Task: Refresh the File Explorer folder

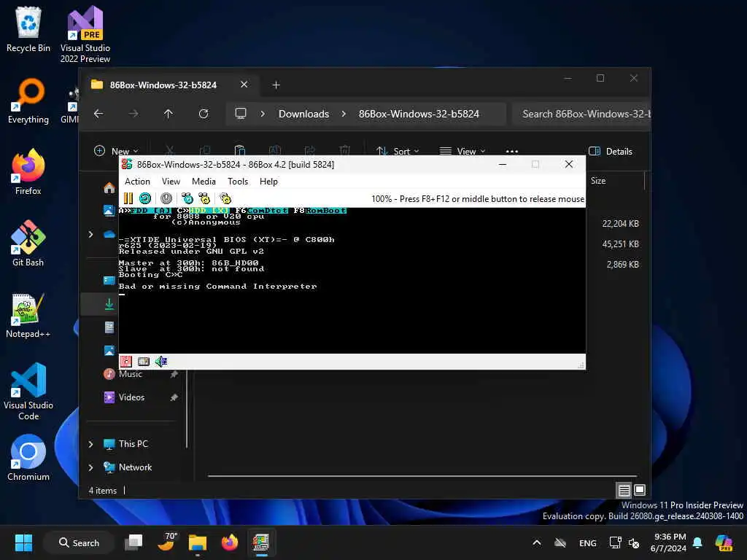Action: [x=204, y=114]
